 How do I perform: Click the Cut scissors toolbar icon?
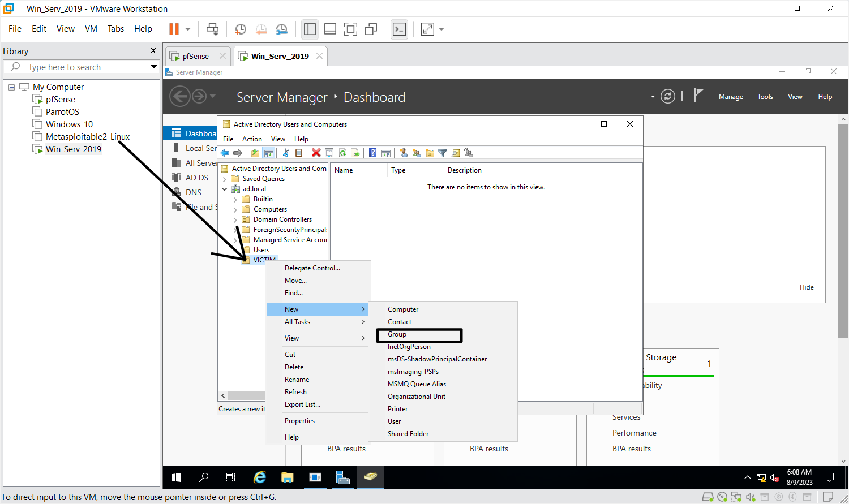tap(286, 153)
